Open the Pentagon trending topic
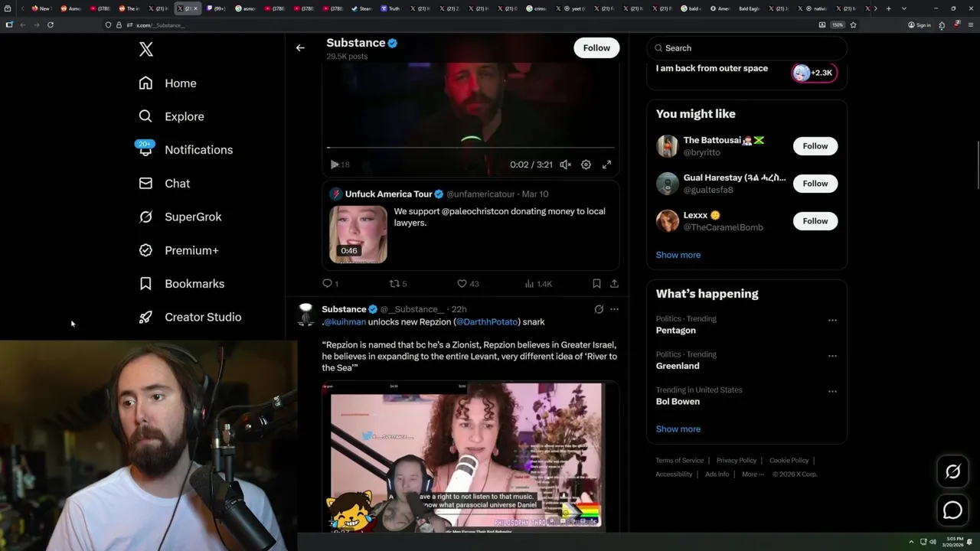This screenshot has height=551, width=980. (x=676, y=331)
